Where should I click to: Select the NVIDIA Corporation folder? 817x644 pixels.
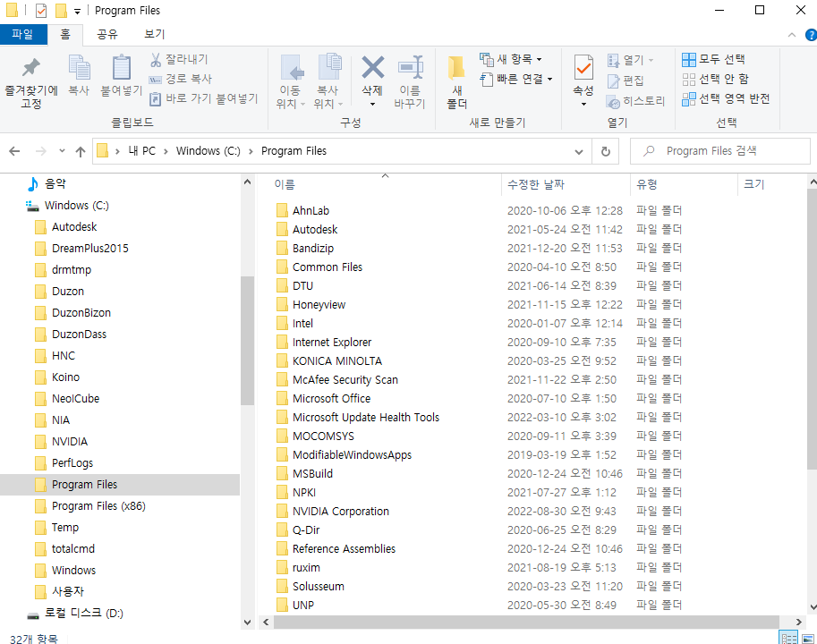pos(341,512)
